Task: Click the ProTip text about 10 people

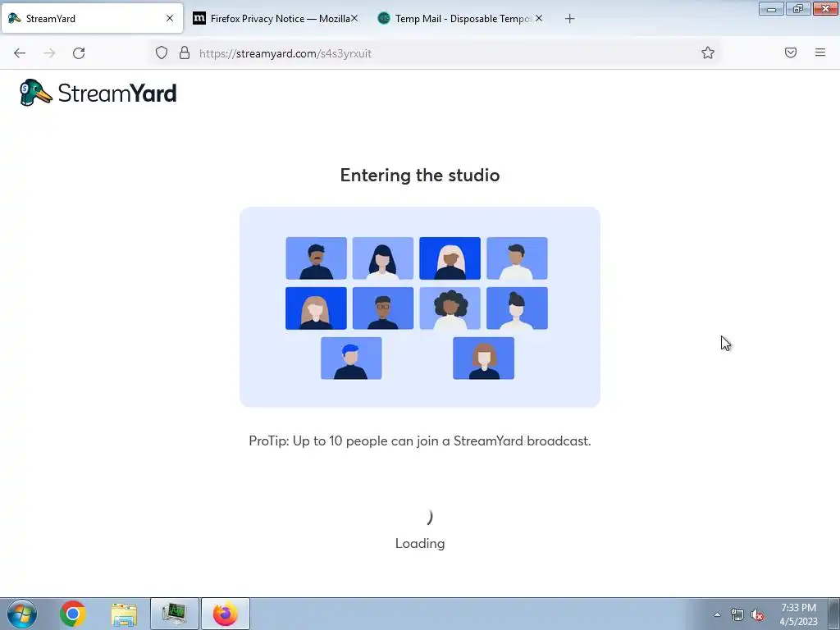Action: (420, 441)
